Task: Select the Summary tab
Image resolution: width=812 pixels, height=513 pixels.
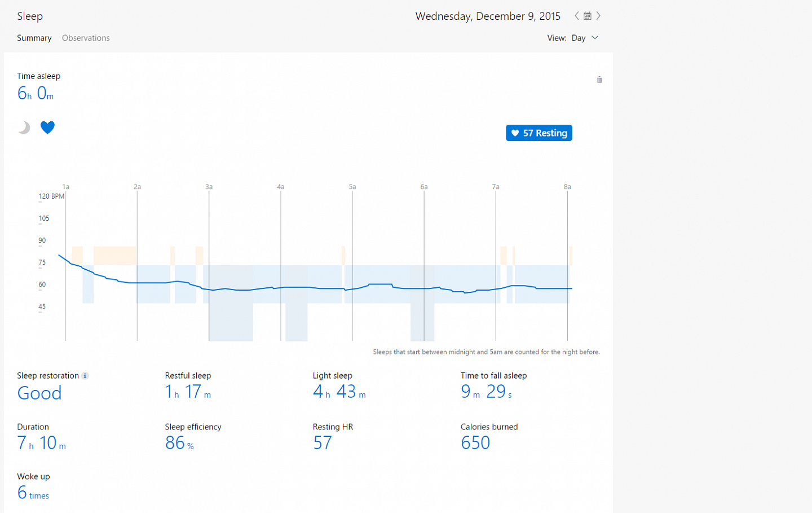Action: [x=34, y=38]
